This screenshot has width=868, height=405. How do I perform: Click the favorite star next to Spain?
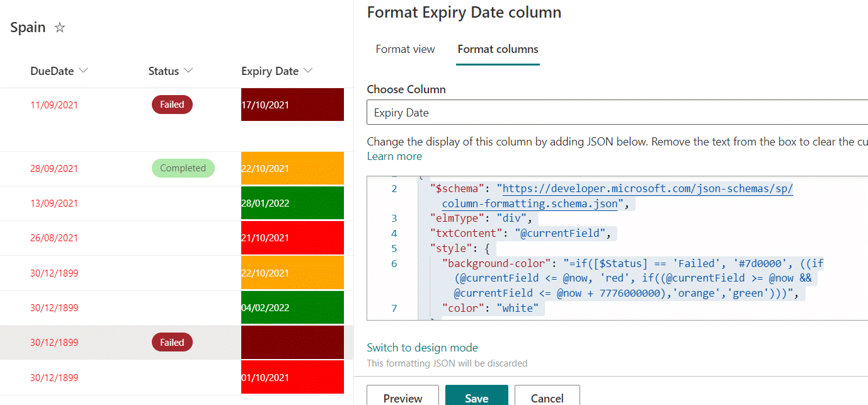tap(60, 28)
